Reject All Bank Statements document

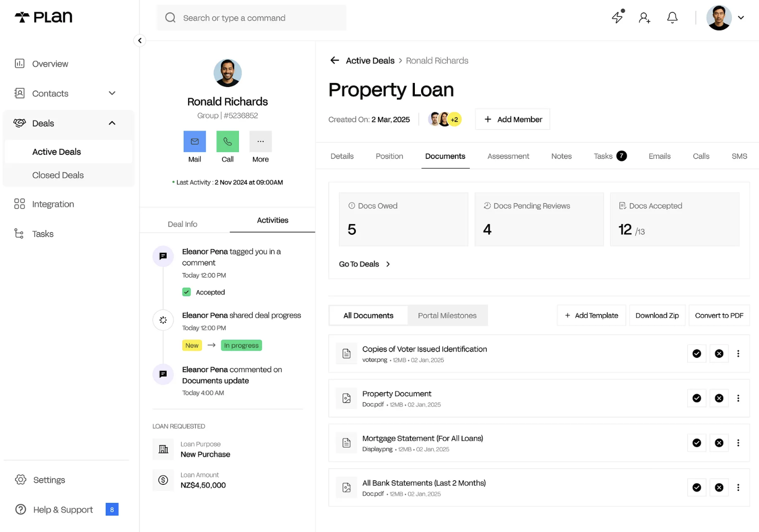tap(720, 487)
